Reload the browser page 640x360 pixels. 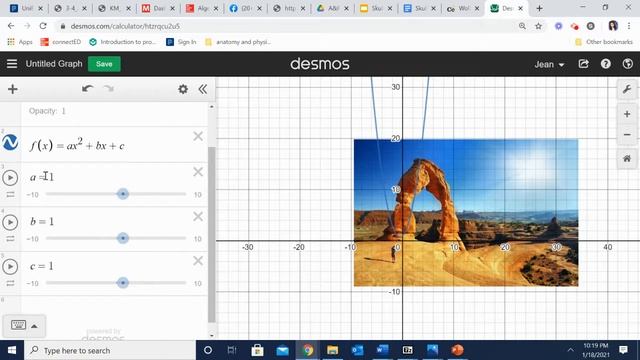43,26
